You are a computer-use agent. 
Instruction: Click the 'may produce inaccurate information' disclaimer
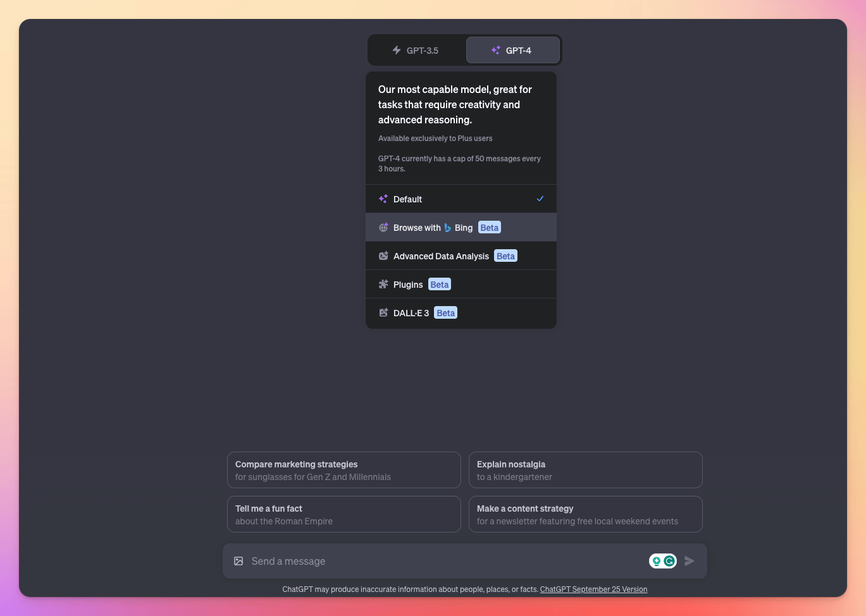410,589
